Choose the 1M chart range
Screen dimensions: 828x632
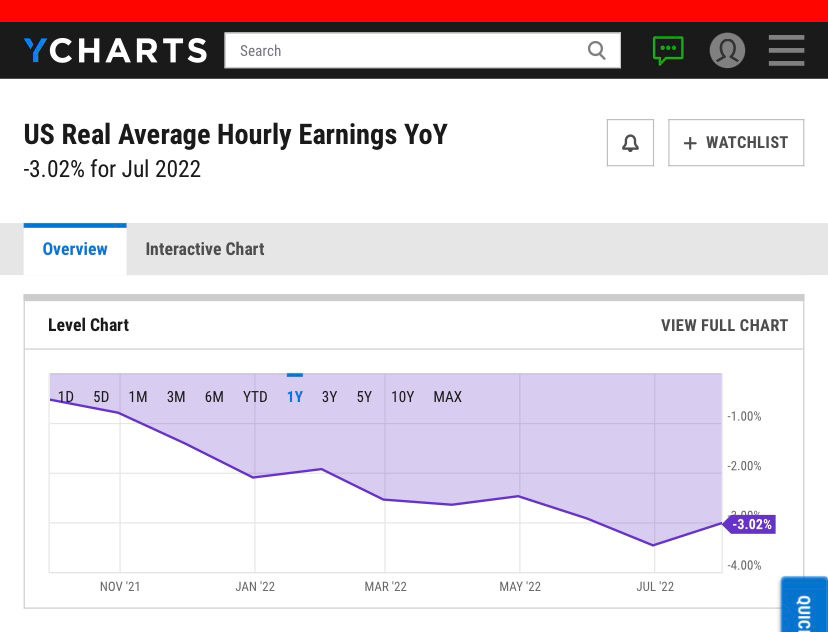click(138, 397)
